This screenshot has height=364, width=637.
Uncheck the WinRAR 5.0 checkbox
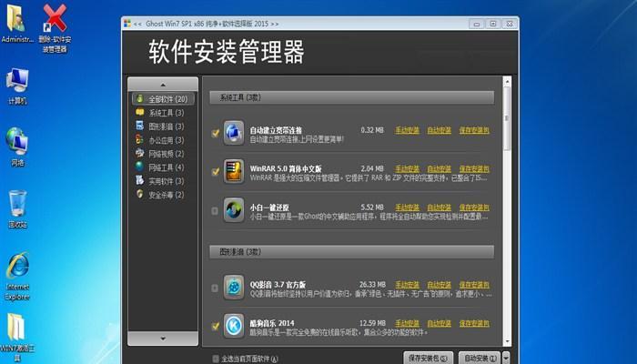point(215,171)
